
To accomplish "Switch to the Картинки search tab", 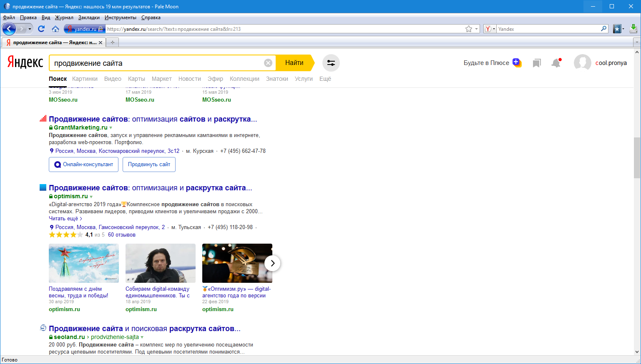I will (x=85, y=79).
